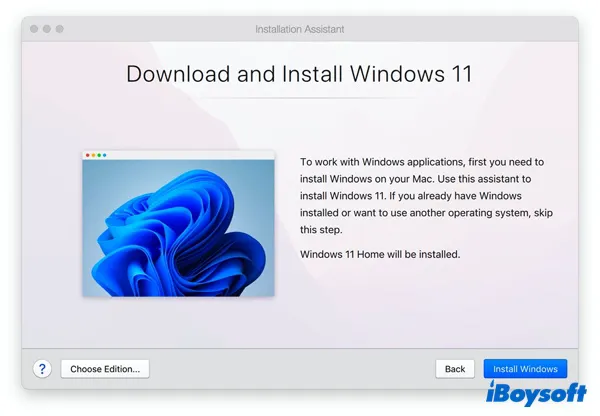This screenshot has height=416, width=600.
Task: Click the 'Windows 11 Home will be installed' text
Action: point(378,255)
